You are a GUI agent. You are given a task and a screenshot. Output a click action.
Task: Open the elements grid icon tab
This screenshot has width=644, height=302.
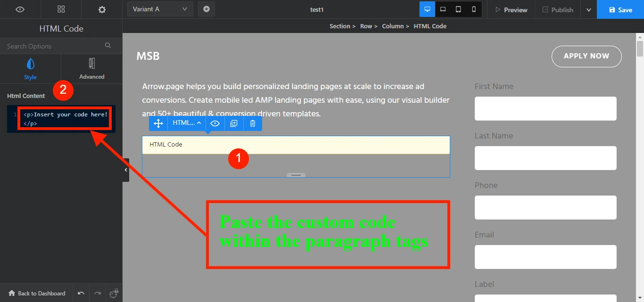pos(61,9)
